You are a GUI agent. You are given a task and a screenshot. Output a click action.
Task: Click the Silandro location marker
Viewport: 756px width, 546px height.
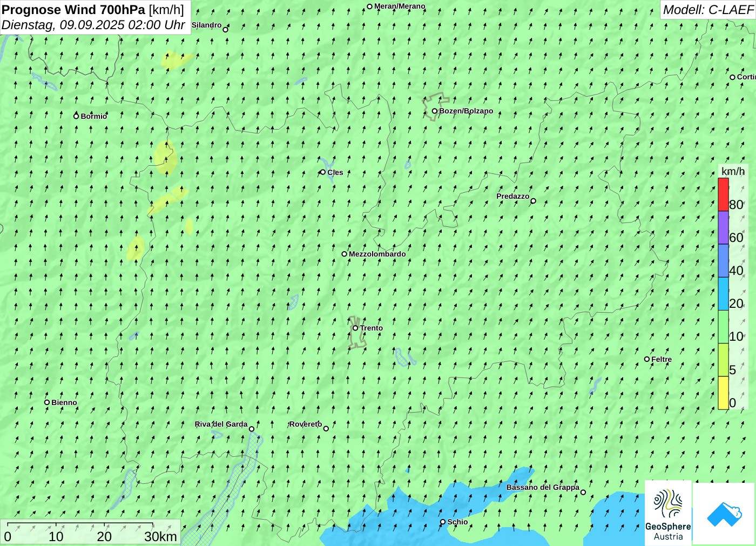[x=226, y=30]
